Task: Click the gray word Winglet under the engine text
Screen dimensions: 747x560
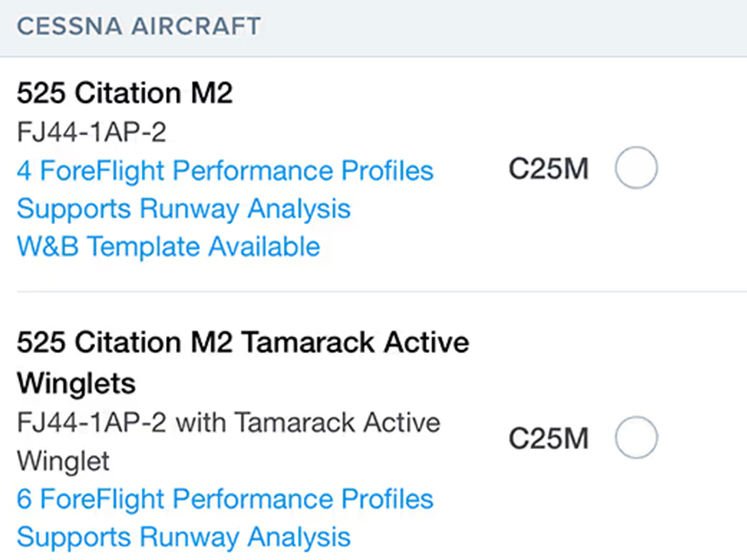Action: click(63, 461)
